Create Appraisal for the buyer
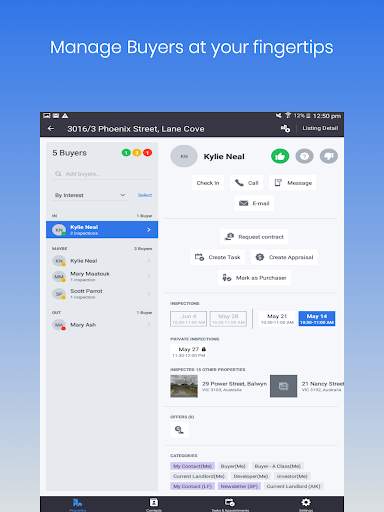Image resolution: width=384 pixels, height=512 pixels. point(284,257)
